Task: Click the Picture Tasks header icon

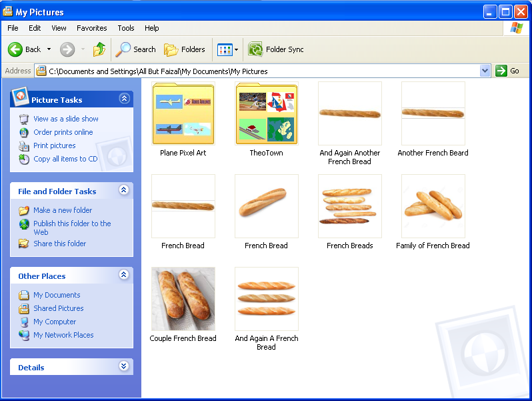Action: [x=20, y=97]
